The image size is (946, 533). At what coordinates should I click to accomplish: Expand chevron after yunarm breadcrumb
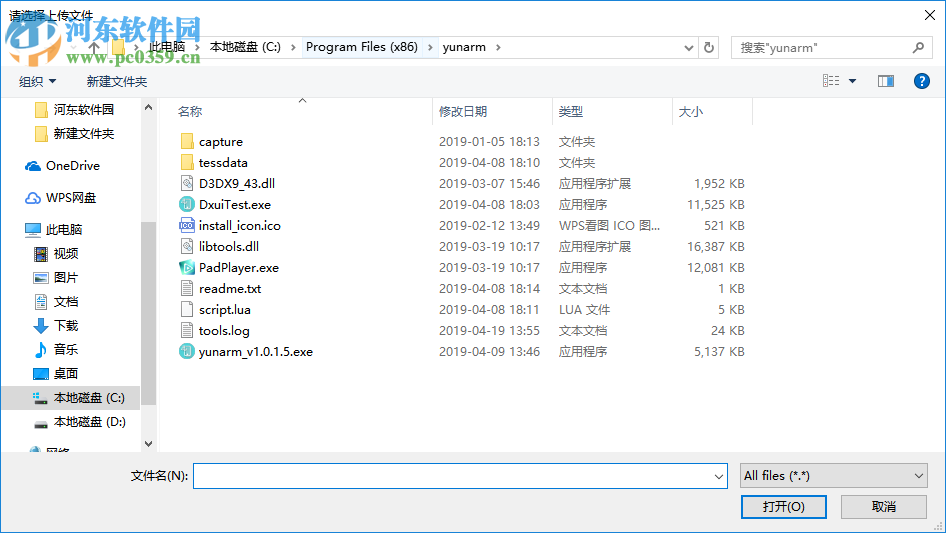tap(498, 47)
